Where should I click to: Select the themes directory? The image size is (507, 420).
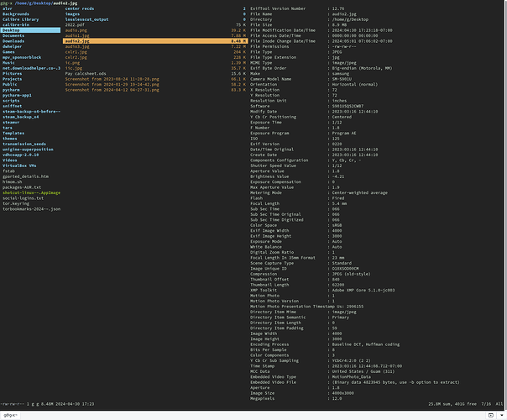click(10, 139)
